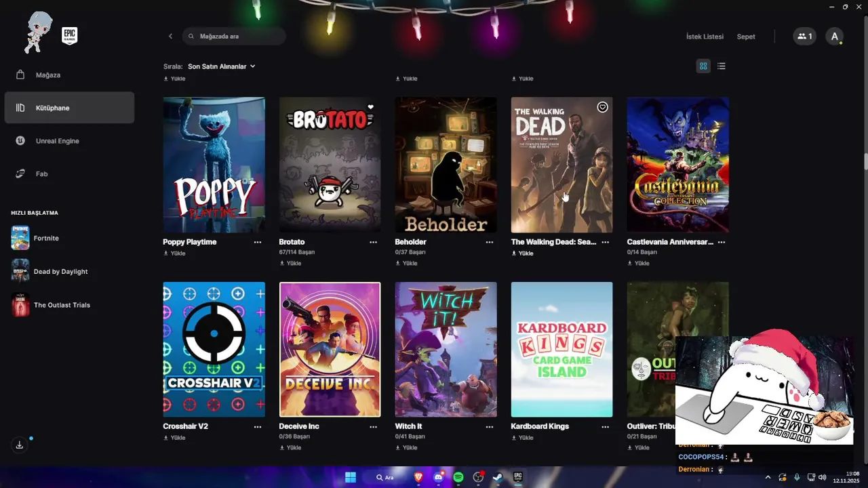Open Brave browser from taskbar
Screen dimensions: 868x488
(x=418, y=477)
